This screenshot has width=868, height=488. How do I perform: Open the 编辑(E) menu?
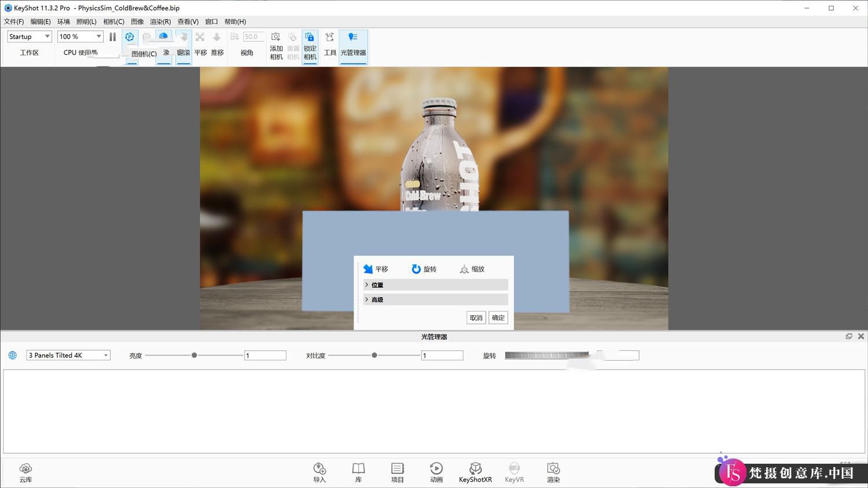tap(41, 21)
